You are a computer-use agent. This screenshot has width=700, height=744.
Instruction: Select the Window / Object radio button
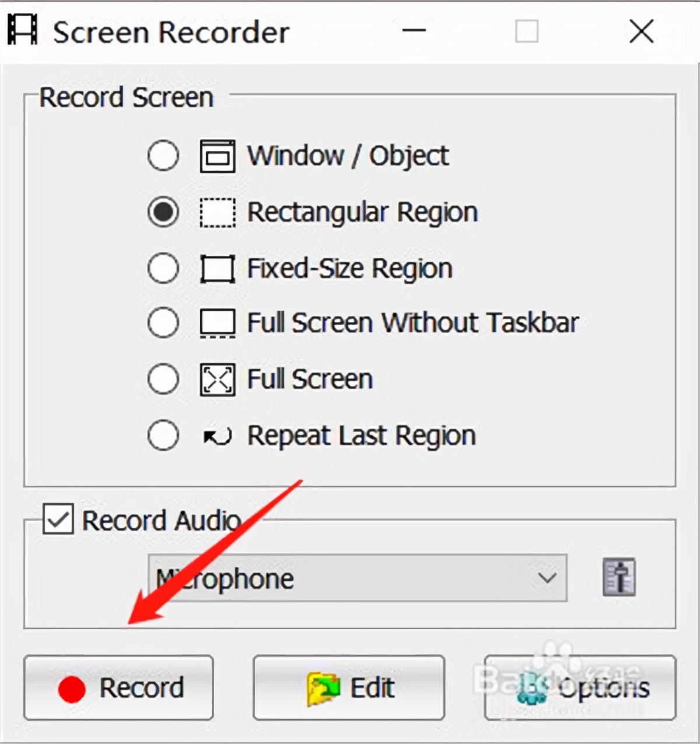pyautogui.click(x=163, y=155)
